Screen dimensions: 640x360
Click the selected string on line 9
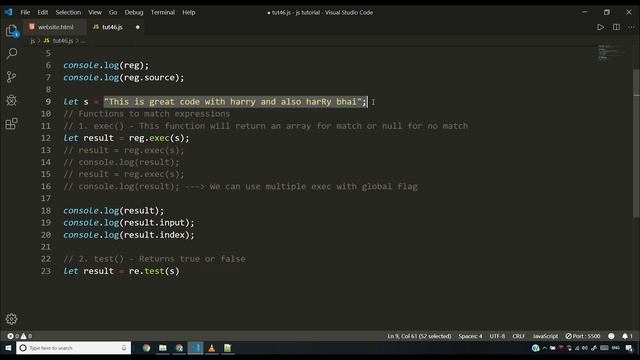[236, 102]
